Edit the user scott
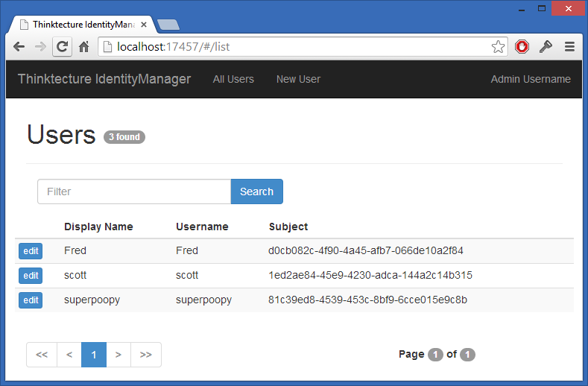Viewport: 588px width, 386px height. click(x=31, y=276)
